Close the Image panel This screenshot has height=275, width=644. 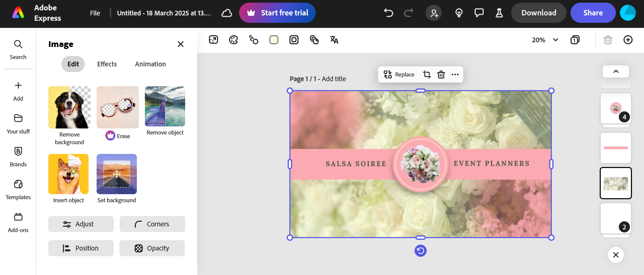point(180,44)
